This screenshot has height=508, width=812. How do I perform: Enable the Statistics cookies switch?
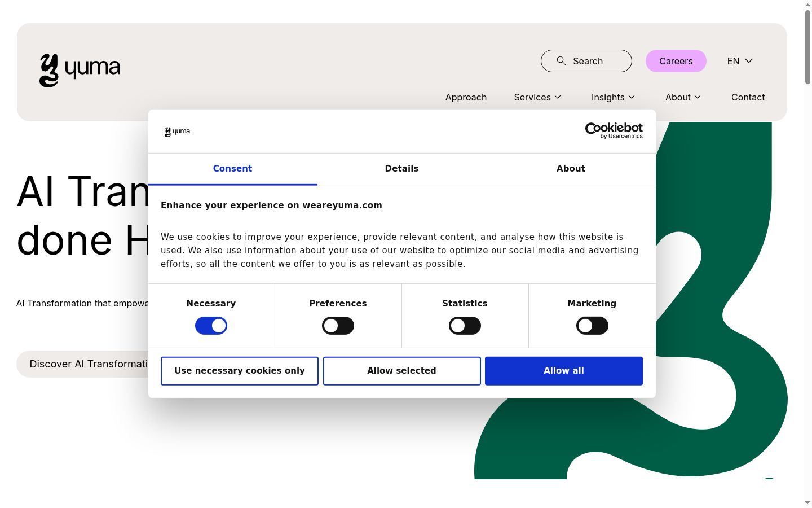tap(465, 326)
